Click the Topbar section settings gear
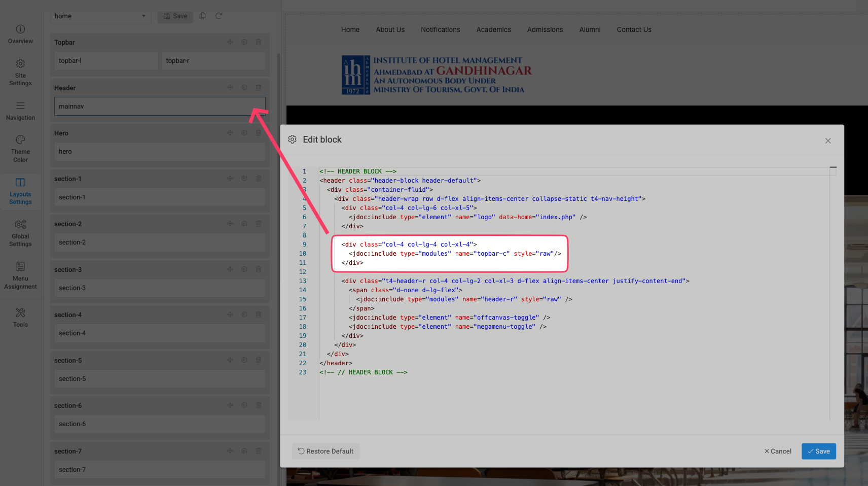 pos(244,42)
